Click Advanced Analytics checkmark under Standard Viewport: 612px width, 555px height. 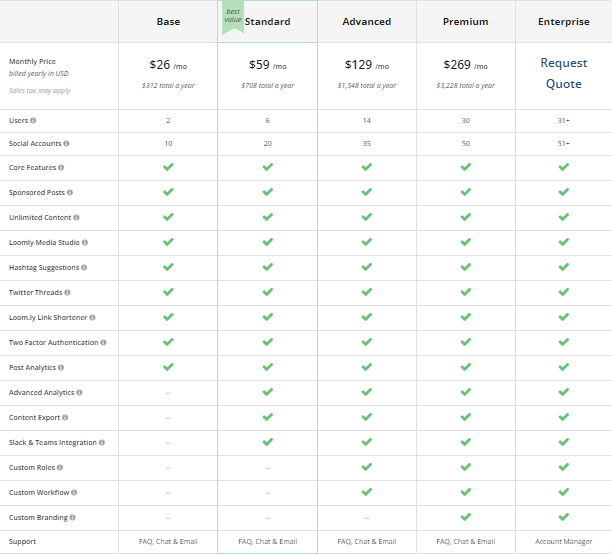click(x=267, y=392)
